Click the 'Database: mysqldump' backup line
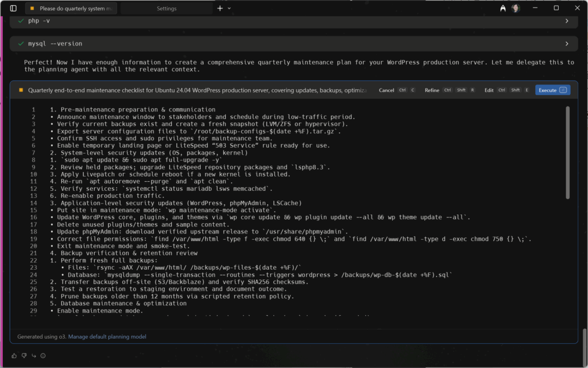 pyautogui.click(x=257, y=275)
